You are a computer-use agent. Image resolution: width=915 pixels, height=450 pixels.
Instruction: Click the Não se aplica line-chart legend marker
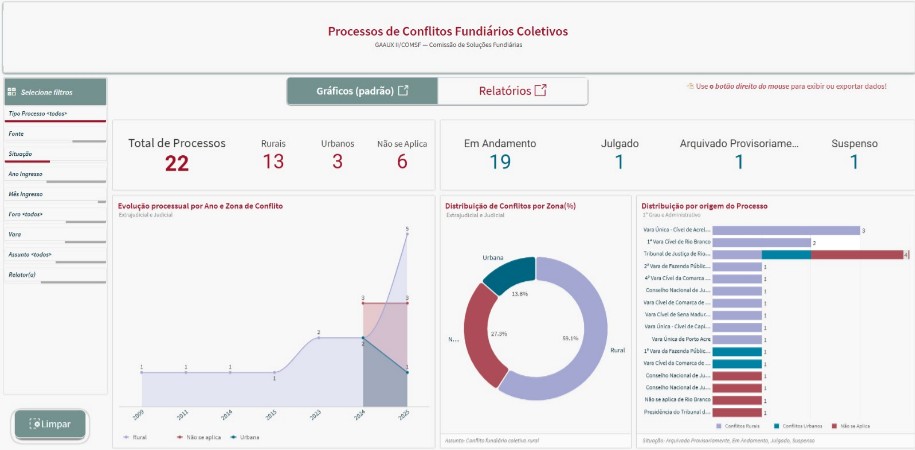[x=179, y=437]
